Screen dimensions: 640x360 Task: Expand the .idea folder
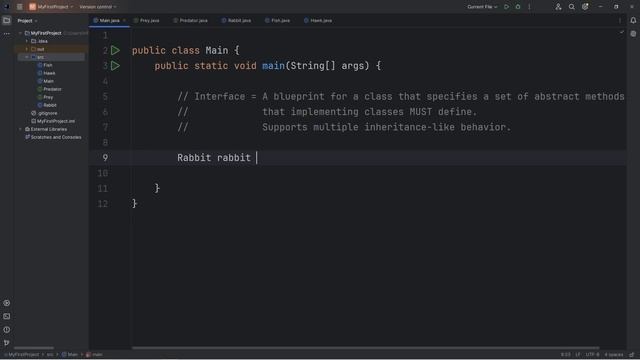tap(27, 41)
